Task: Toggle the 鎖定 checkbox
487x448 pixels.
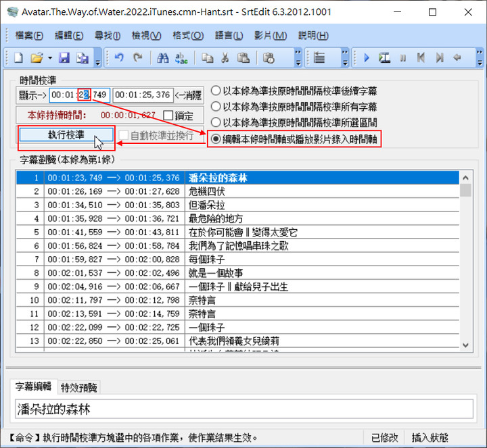Action: click(x=178, y=116)
